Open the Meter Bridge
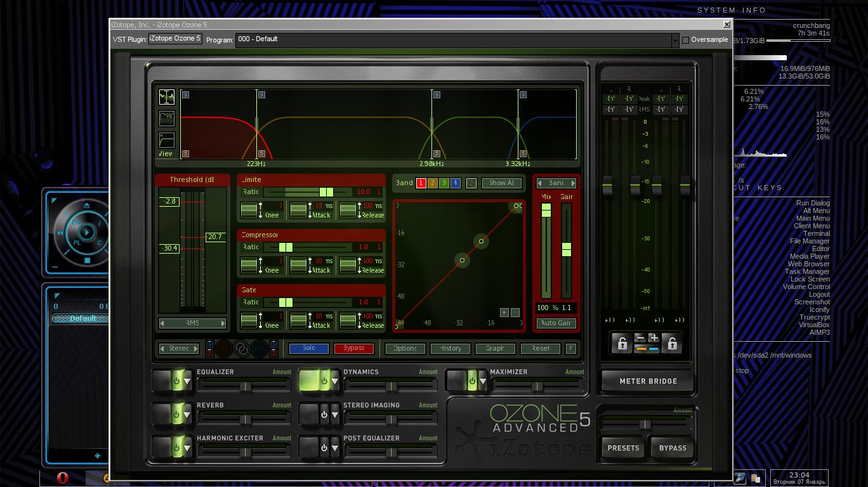The height and width of the screenshot is (487, 868). tap(648, 381)
